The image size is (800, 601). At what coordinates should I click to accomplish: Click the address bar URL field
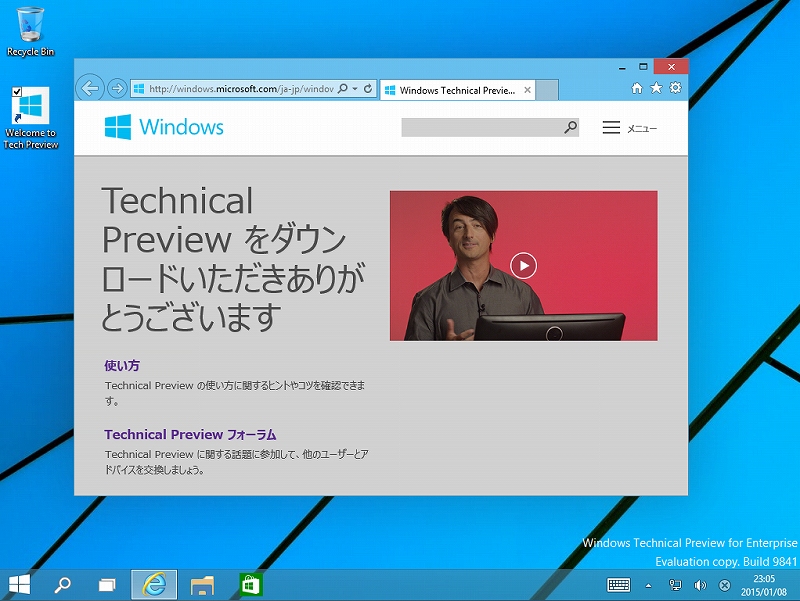[240, 89]
